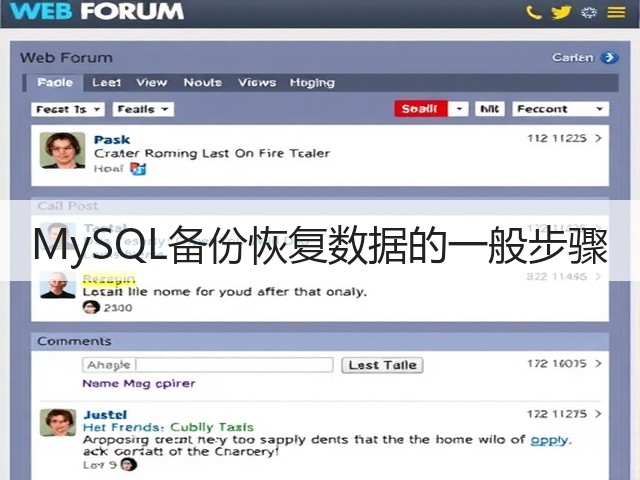Click the chevron next to 822 11445
This screenshot has height=480, width=640.
tap(598, 277)
